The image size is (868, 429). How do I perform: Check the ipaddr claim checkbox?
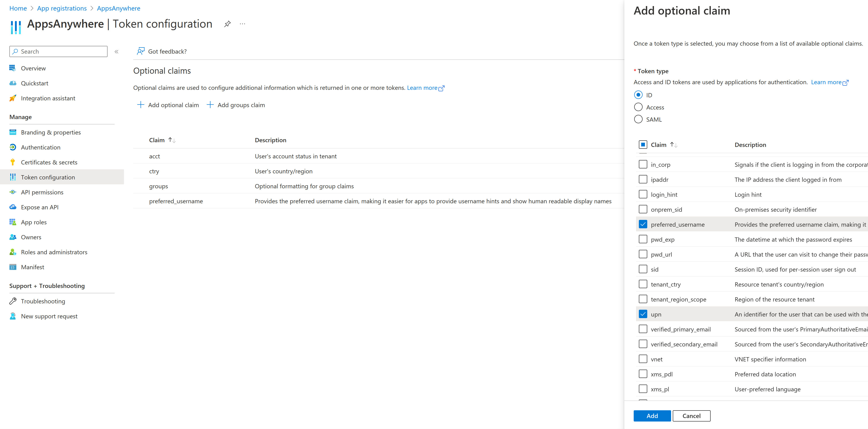point(643,179)
